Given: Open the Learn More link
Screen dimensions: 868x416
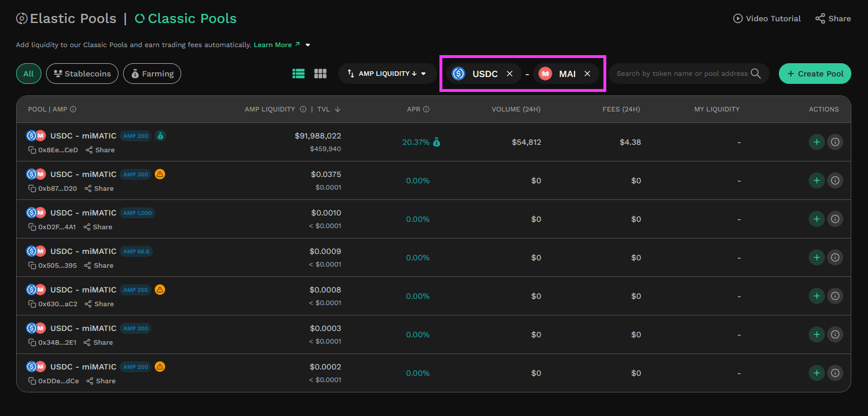Looking at the screenshot, I should (x=277, y=45).
